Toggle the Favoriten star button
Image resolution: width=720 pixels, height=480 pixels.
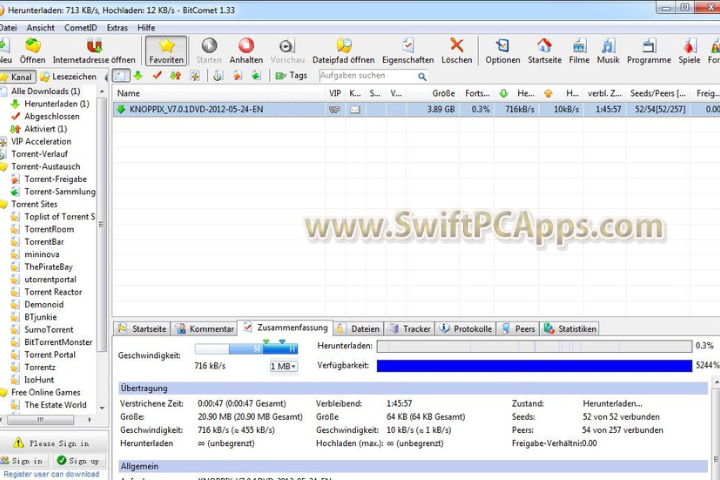[166, 51]
